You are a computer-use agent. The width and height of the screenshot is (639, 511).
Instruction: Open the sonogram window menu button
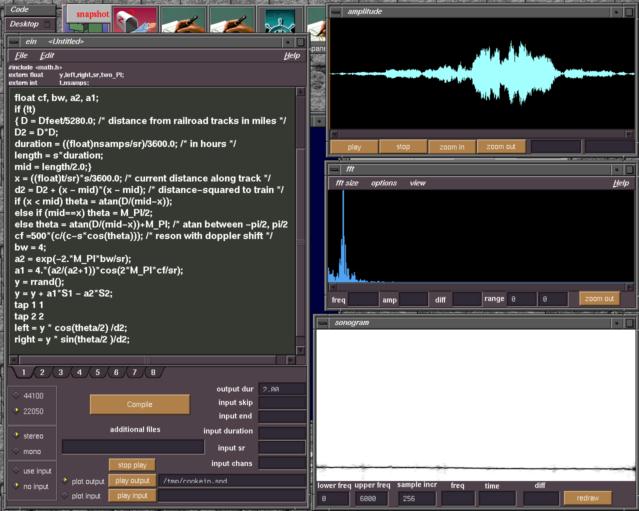tap(323, 325)
